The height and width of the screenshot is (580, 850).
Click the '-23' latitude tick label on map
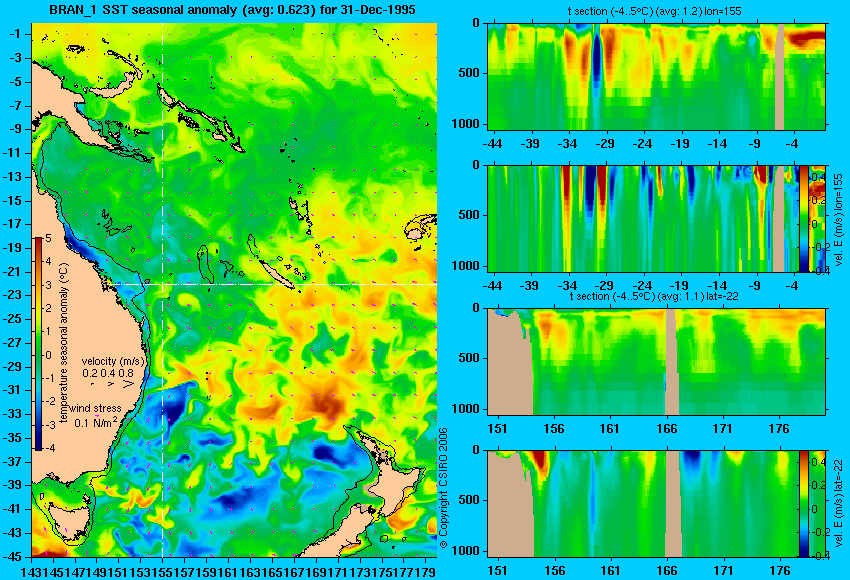point(12,295)
